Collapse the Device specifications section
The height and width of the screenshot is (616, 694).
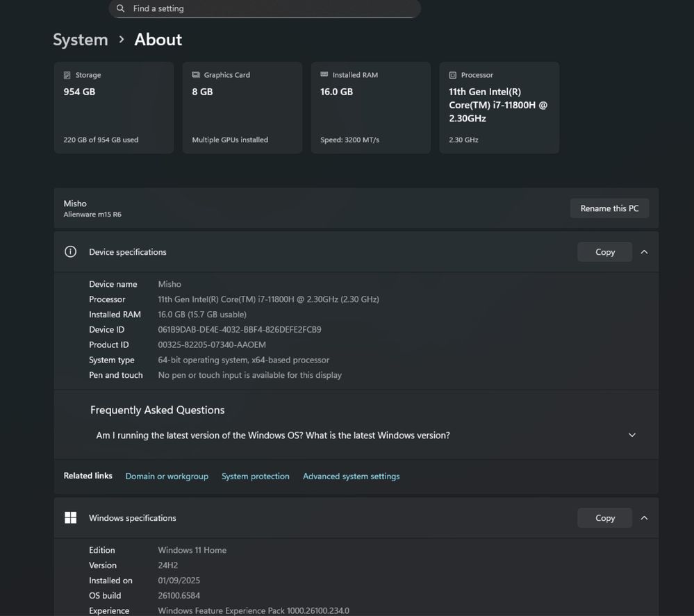[x=644, y=252]
